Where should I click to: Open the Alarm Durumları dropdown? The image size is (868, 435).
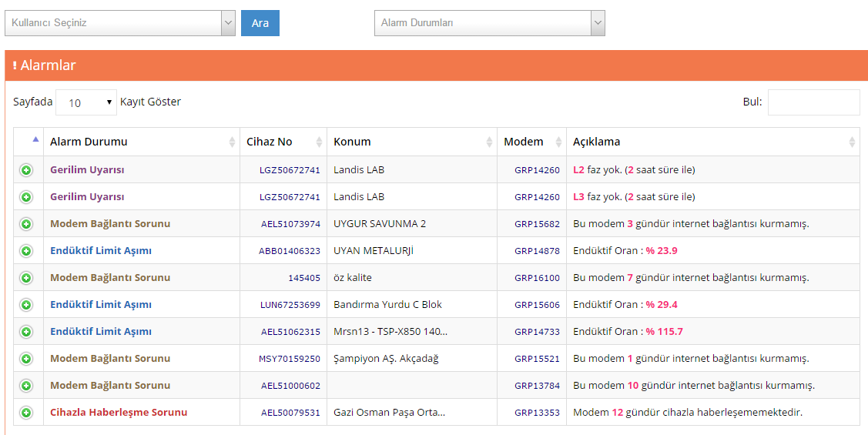coord(489,23)
